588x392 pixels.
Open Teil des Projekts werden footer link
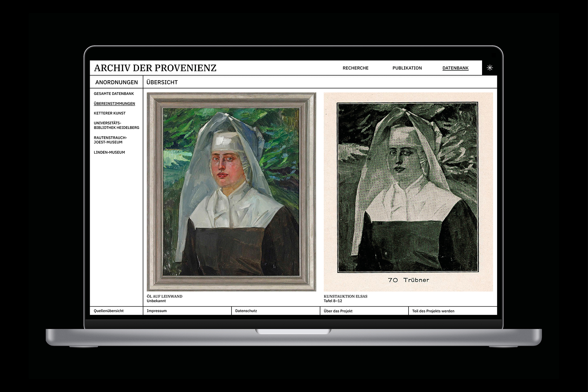pos(433,311)
